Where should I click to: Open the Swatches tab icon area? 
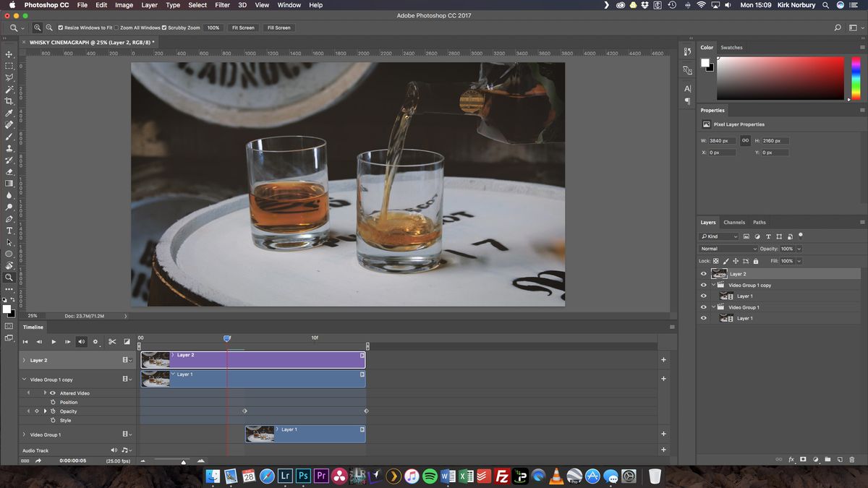733,47
